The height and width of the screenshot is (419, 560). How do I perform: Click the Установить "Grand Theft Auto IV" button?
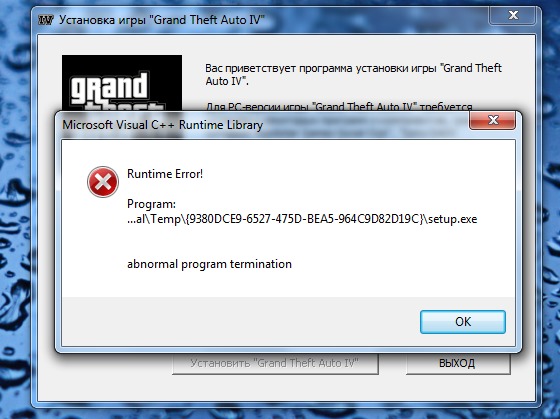pyautogui.click(x=275, y=363)
